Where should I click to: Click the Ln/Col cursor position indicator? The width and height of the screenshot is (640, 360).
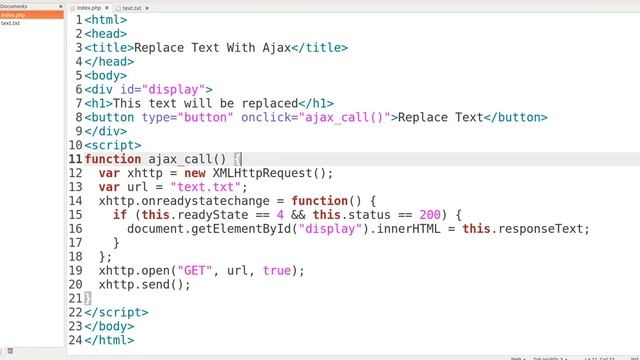pos(600,358)
